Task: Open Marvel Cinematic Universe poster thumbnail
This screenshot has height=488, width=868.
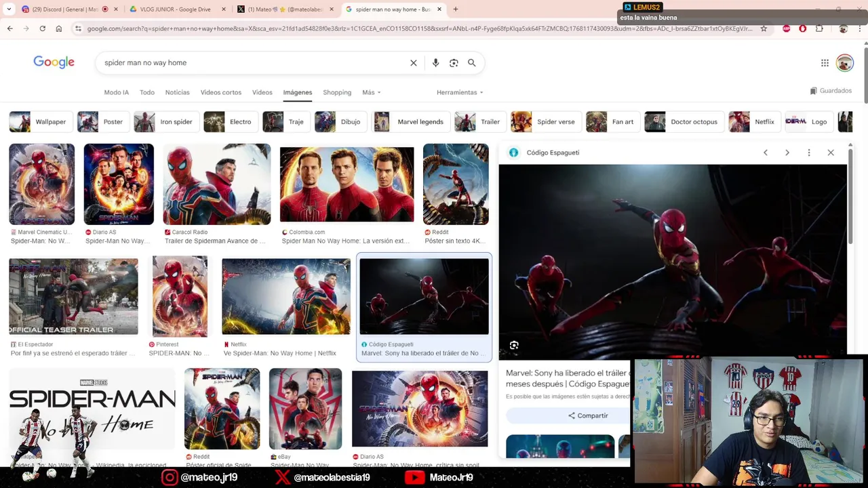Action: [x=41, y=184]
